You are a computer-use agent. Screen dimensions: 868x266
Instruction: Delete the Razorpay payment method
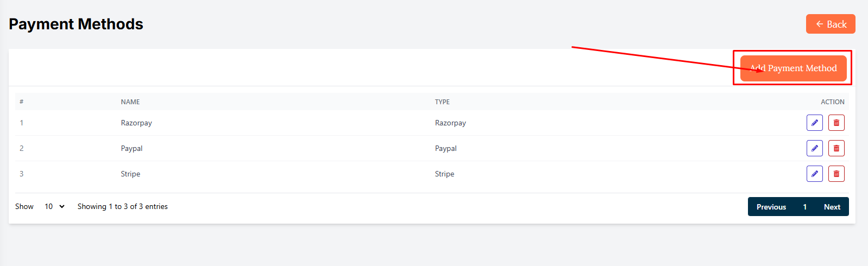click(836, 123)
